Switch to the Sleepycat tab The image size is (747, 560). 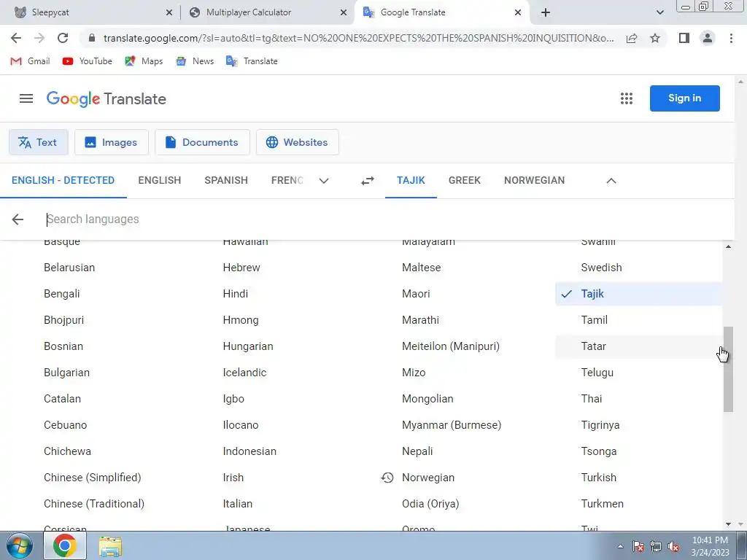pos(90,12)
